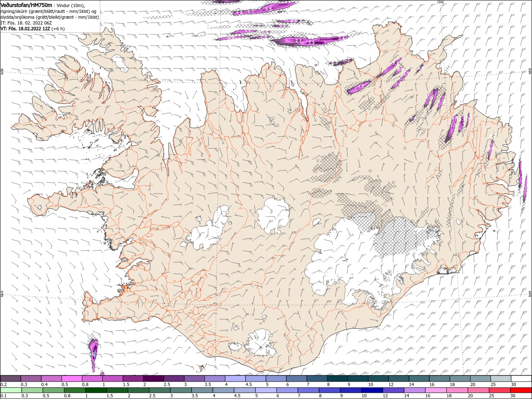This screenshot has width=532, height=399.
Task: Click the purple snow cell off southwest coast
Action: [x=94, y=354]
